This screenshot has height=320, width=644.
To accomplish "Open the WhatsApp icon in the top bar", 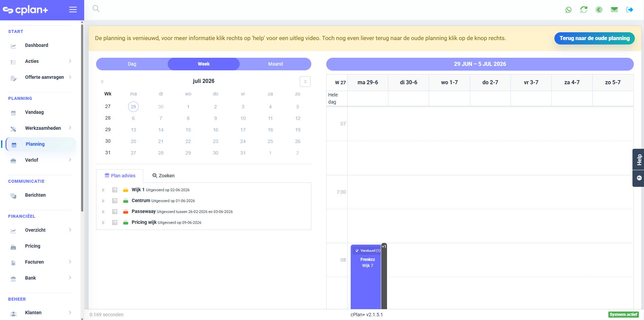I will click(x=569, y=10).
